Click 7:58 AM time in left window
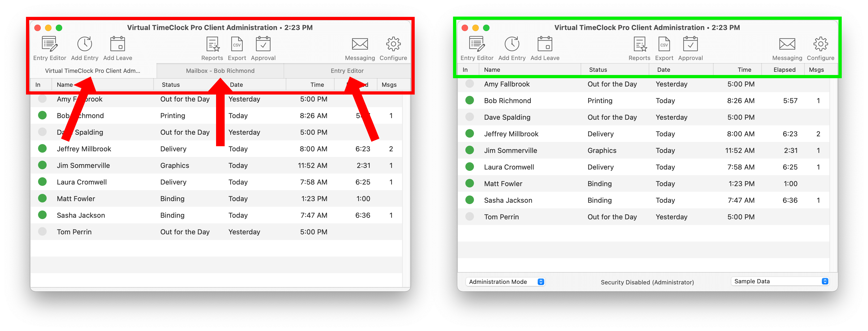Screen dimensions: 868x331 click(313, 182)
